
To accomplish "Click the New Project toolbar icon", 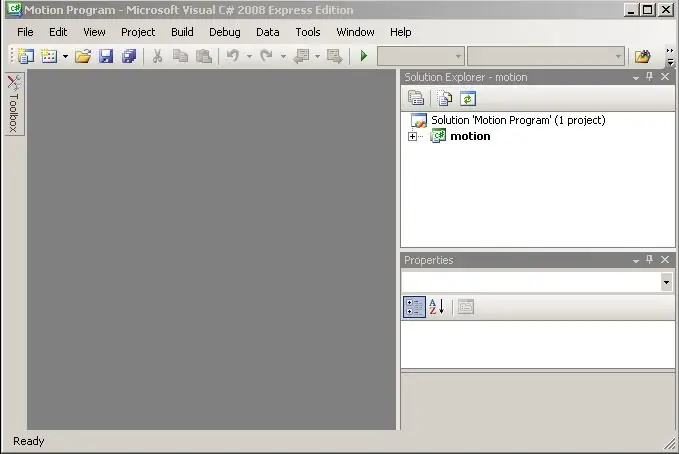I will point(26,56).
